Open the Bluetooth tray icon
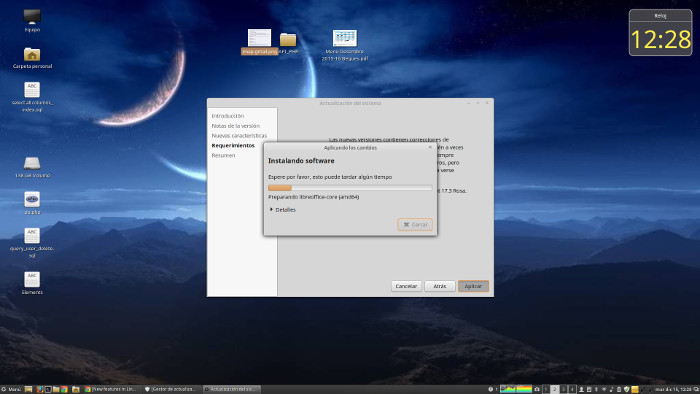Viewport: 700px width, 394px height. tap(596, 389)
